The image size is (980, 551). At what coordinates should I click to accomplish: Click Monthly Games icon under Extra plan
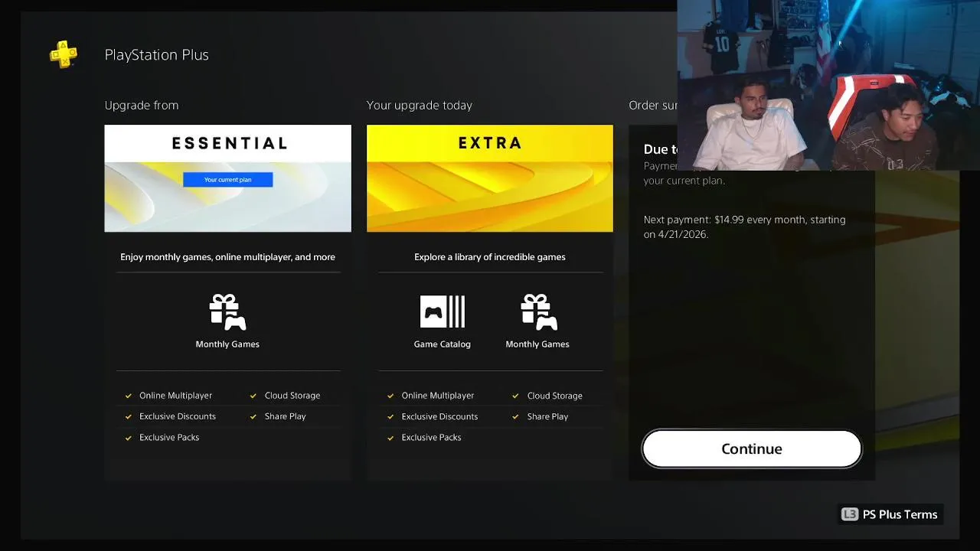(x=538, y=312)
